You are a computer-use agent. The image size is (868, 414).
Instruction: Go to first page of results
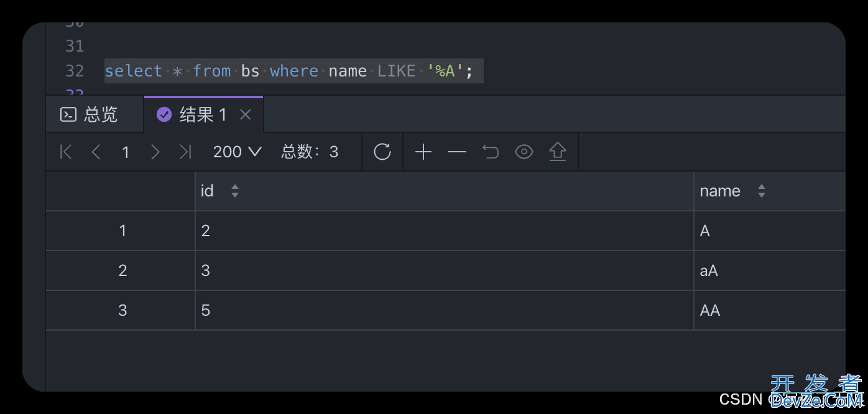click(66, 152)
